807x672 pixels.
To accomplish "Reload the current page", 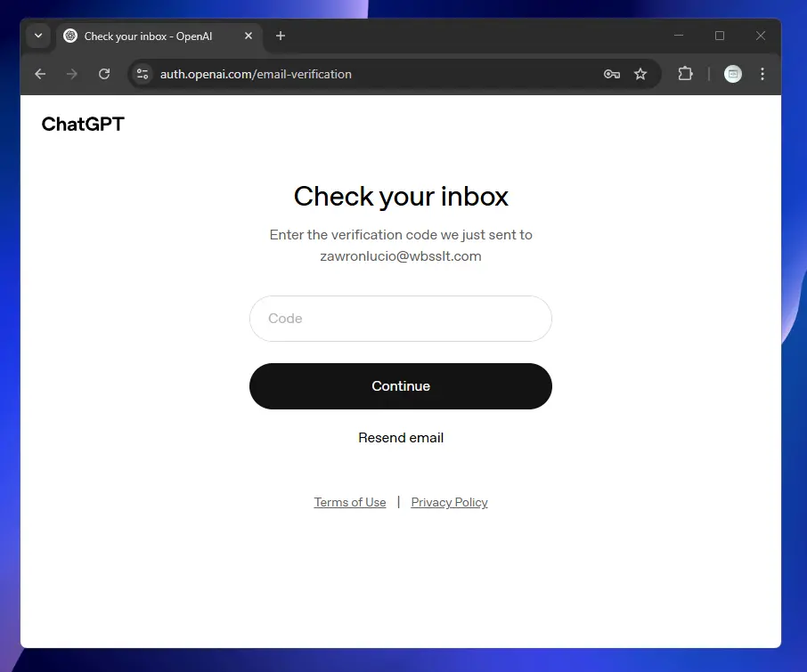I will [x=104, y=74].
